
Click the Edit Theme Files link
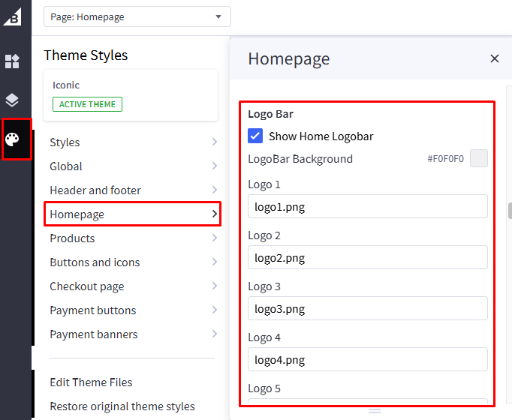(x=91, y=382)
